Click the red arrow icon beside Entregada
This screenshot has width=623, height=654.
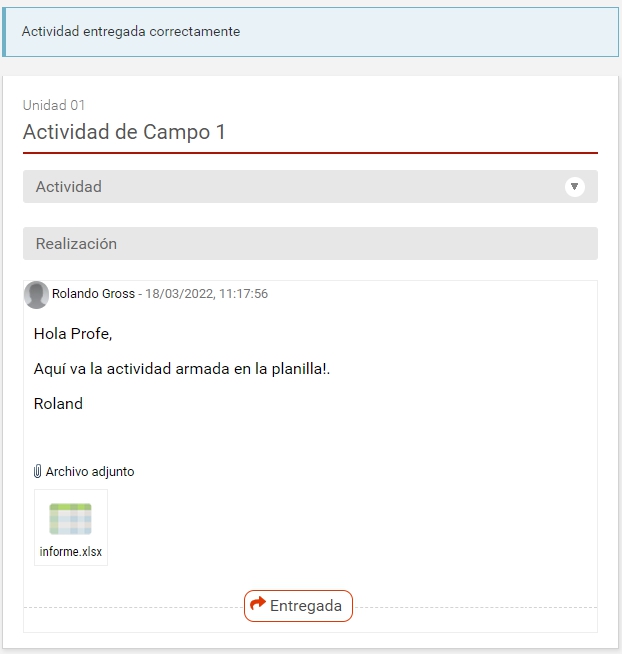(258, 605)
